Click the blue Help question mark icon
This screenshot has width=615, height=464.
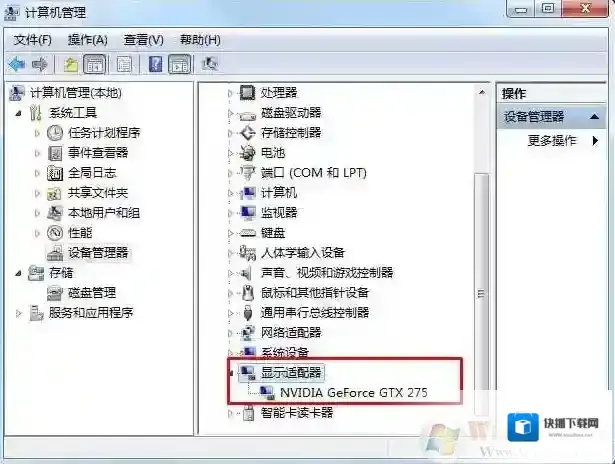tap(156, 64)
